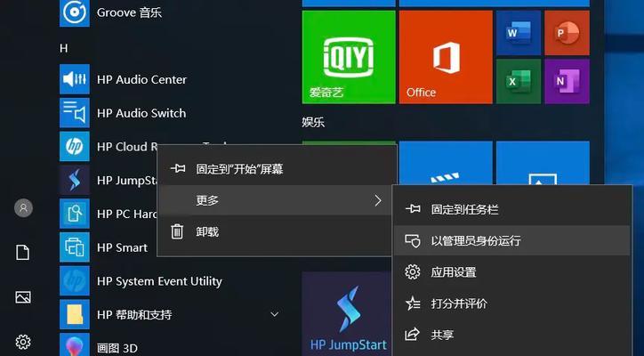Viewport: 644px width, 356px height.
Task: Choose 卸载 from the context menu
Action: [274, 232]
